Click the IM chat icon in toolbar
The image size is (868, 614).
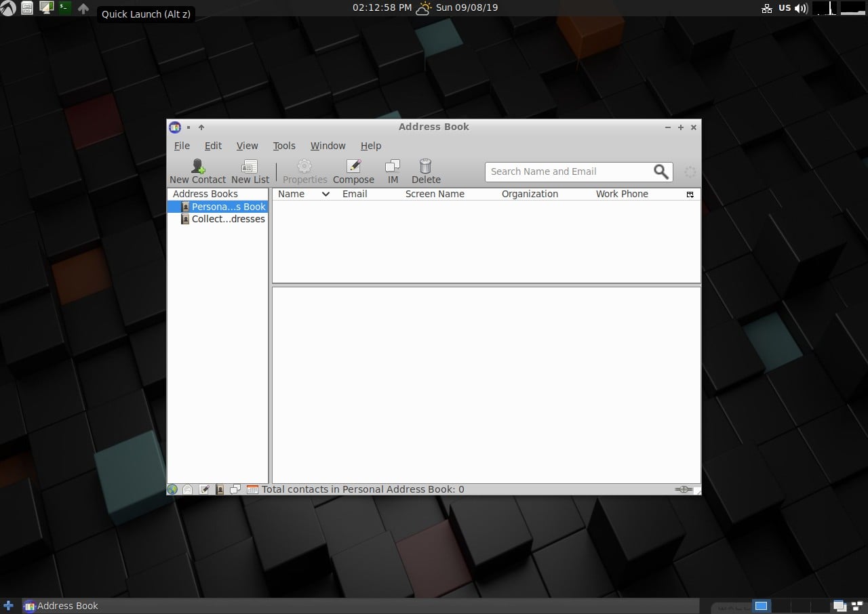tap(393, 167)
